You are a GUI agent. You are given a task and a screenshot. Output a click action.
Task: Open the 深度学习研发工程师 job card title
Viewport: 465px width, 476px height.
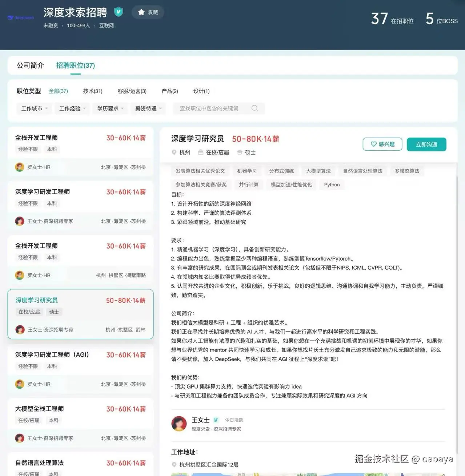click(x=43, y=192)
